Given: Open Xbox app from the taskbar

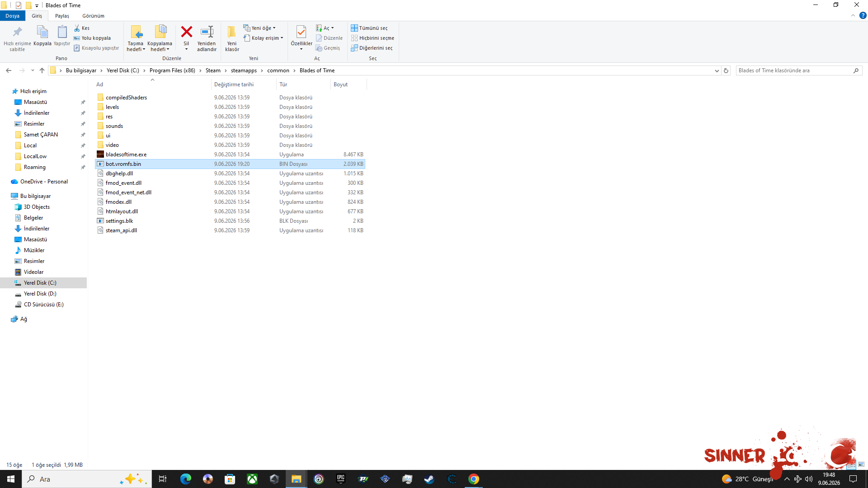Looking at the screenshot, I should pos(252,479).
